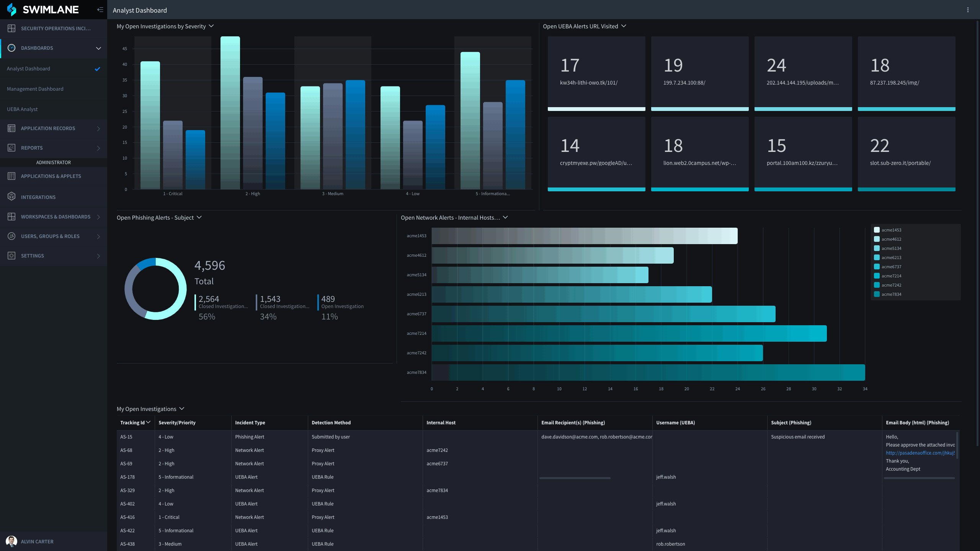The width and height of the screenshot is (980, 551).
Task: Open My Open Investigations by Severity dropdown
Action: coord(211,26)
